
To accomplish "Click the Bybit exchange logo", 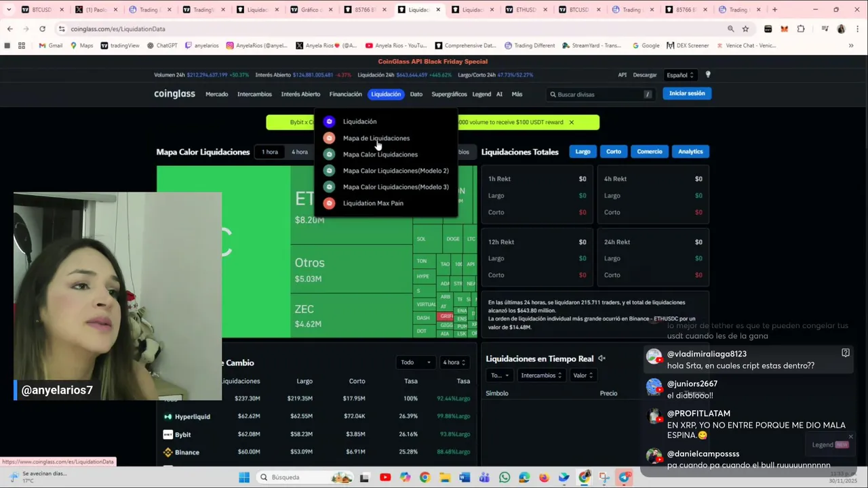I will pos(167,434).
